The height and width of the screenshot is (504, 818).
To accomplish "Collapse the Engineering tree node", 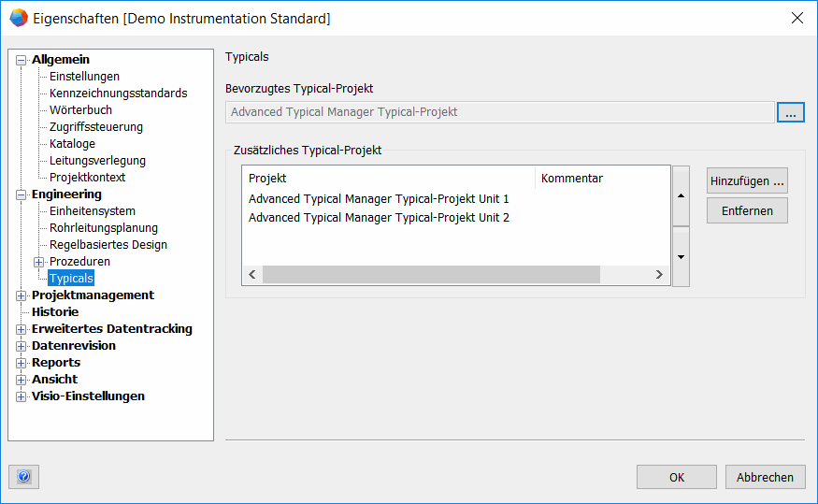I will (x=22, y=194).
